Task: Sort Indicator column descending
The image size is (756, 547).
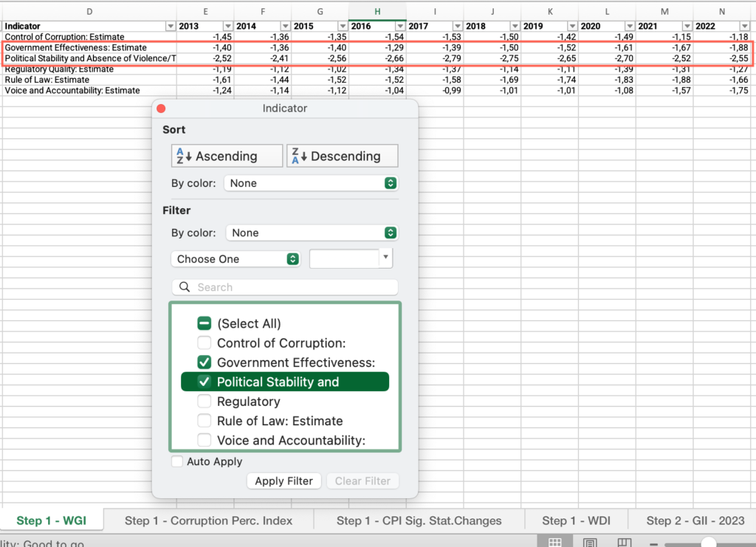Action: (343, 156)
